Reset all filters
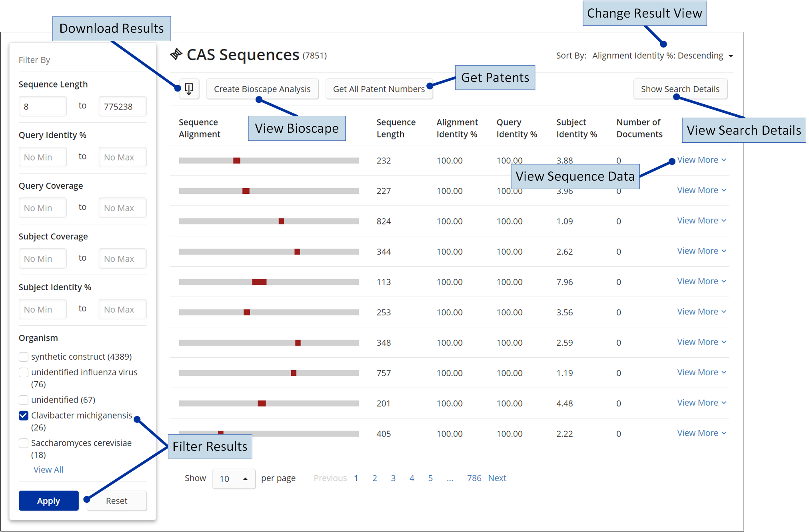Screen dimensions: 809x532 pyautogui.click(x=116, y=500)
